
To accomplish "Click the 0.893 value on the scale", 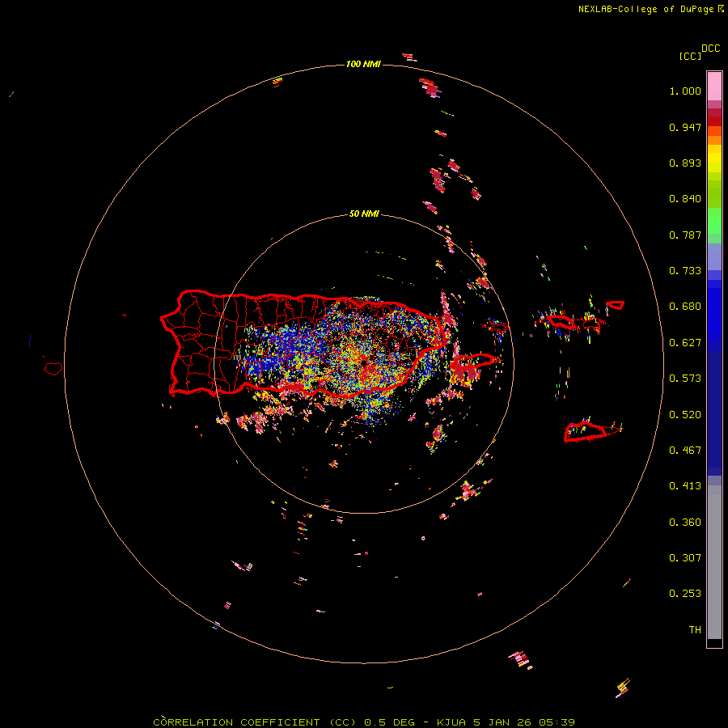I will pyautogui.click(x=685, y=163).
